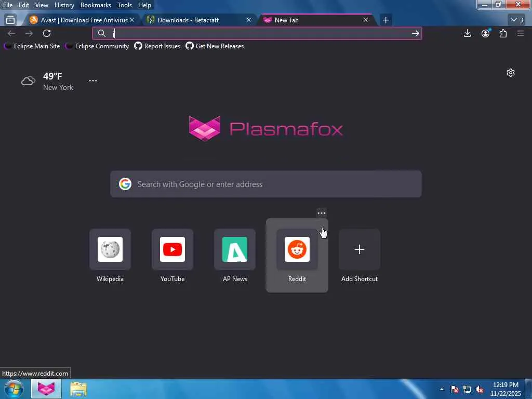The width and height of the screenshot is (532, 399).
Task: Open the Tools menu
Action: tap(125, 5)
